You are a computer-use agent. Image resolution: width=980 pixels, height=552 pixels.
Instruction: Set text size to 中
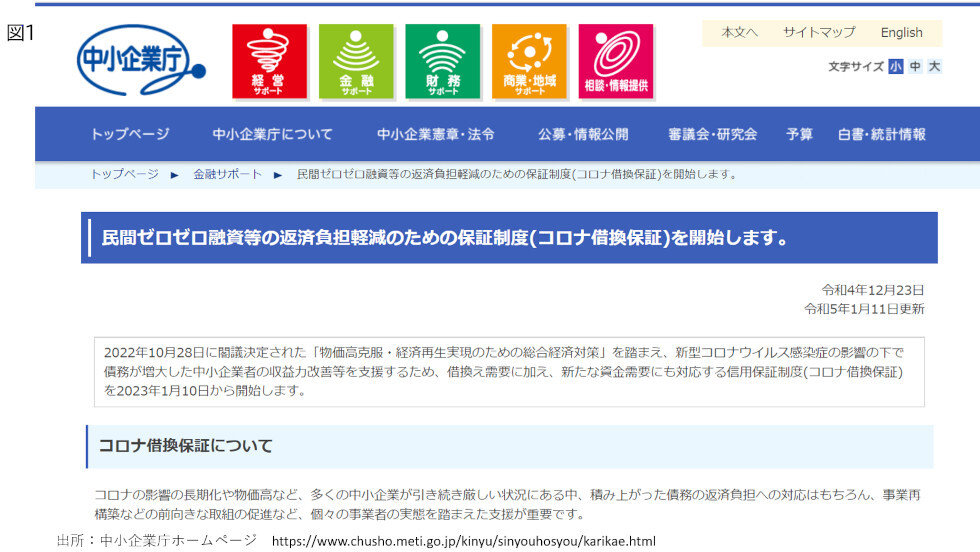915,66
